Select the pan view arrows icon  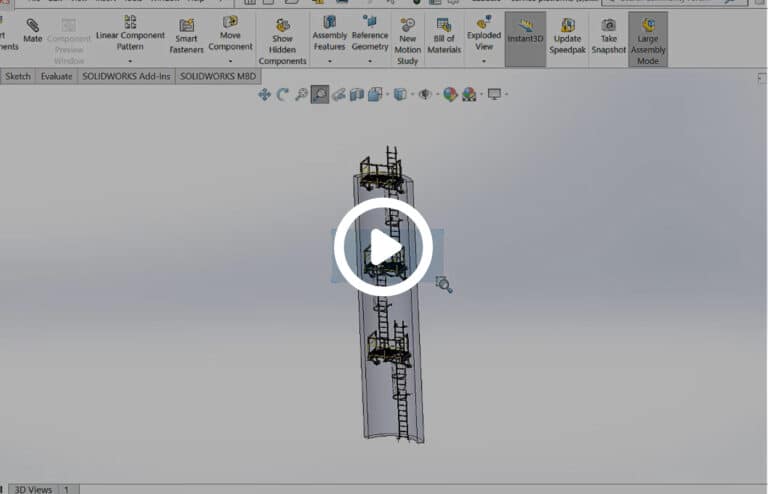[x=264, y=94]
